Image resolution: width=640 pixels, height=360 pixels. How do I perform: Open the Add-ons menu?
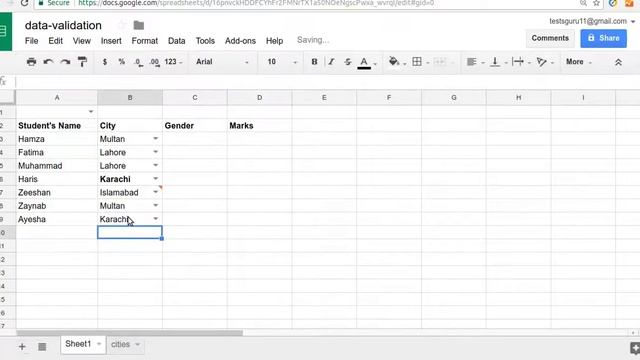tap(240, 41)
